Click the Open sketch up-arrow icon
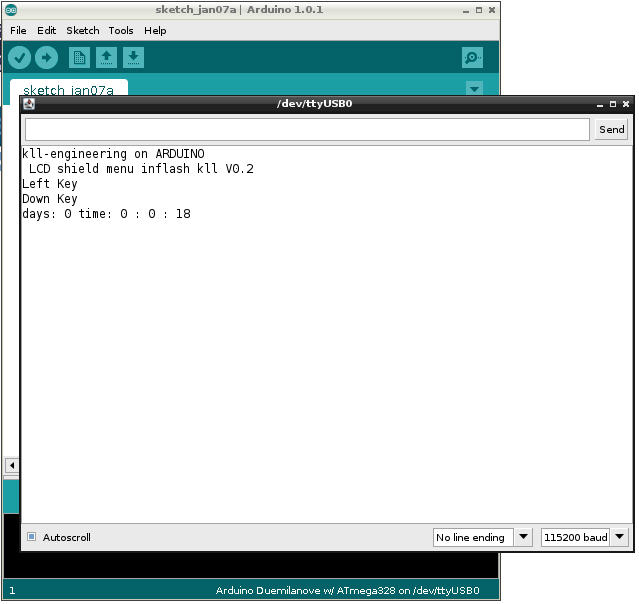The height and width of the screenshot is (604, 639). click(106, 58)
